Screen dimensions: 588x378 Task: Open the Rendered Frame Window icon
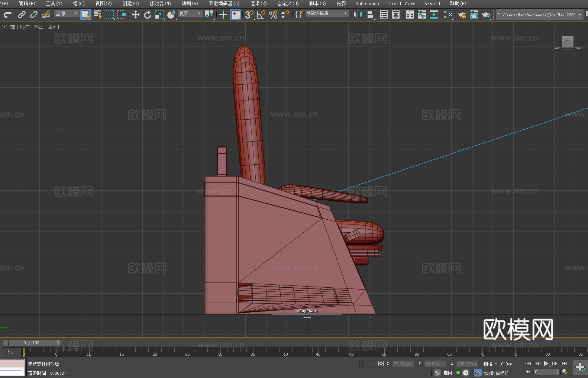tap(474, 14)
